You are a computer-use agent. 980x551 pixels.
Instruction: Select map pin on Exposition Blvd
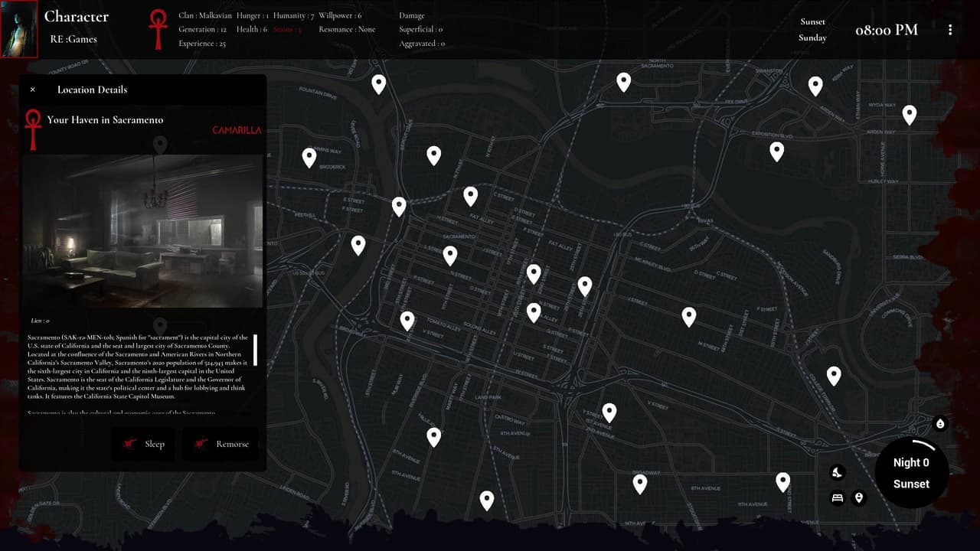(x=777, y=152)
